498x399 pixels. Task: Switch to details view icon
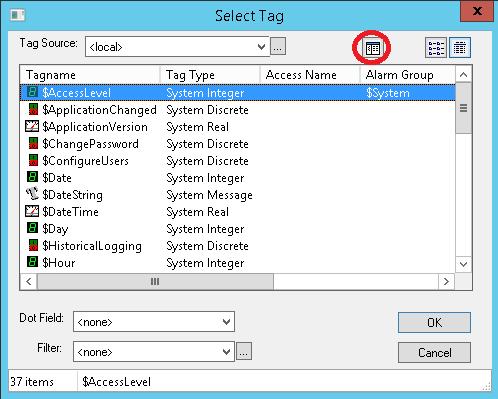[x=460, y=48]
